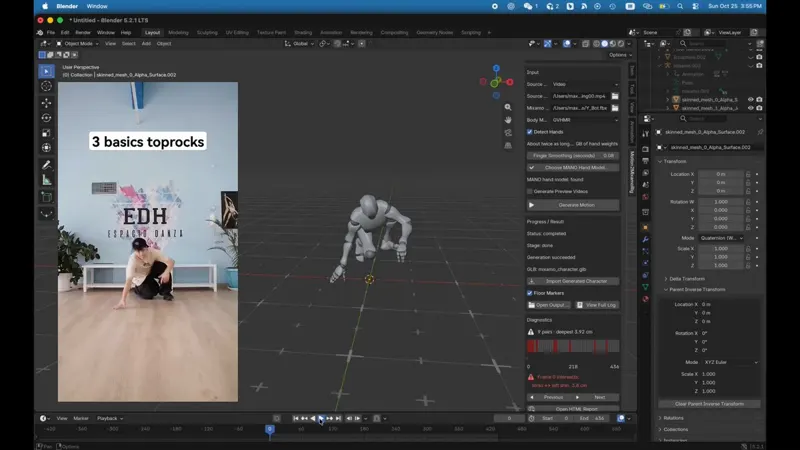The height and width of the screenshot is (450, 800).
Task: Open the timeline Playback menu
Action: coord(110,418)
